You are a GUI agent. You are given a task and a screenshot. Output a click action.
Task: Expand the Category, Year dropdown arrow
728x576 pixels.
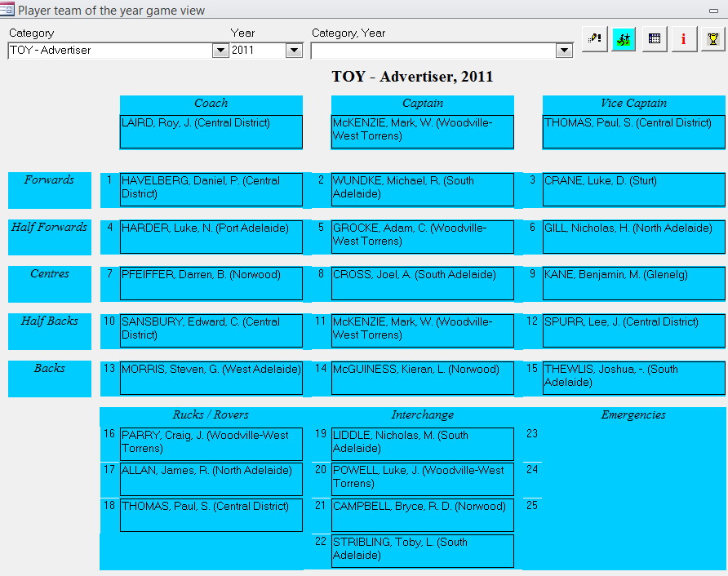(x=564, y=50)
